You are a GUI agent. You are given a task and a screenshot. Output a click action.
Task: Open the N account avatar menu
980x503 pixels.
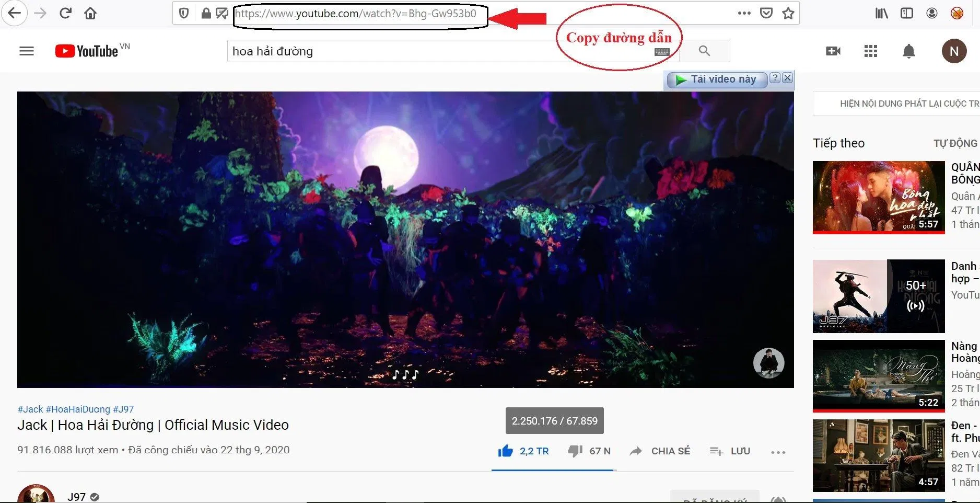(x=954, y=51)
